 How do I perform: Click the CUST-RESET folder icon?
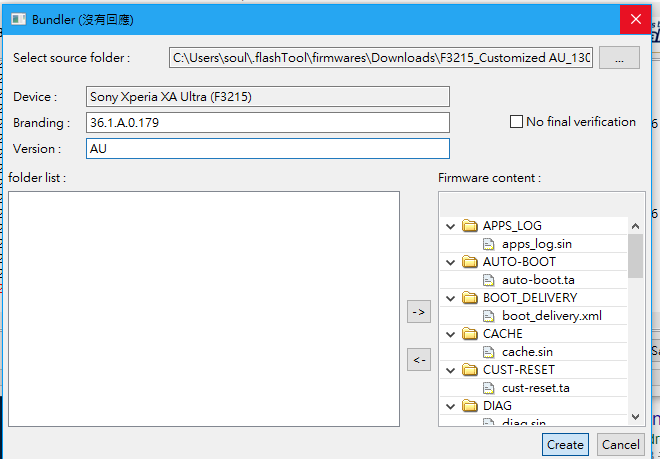(x=470, y=370)
